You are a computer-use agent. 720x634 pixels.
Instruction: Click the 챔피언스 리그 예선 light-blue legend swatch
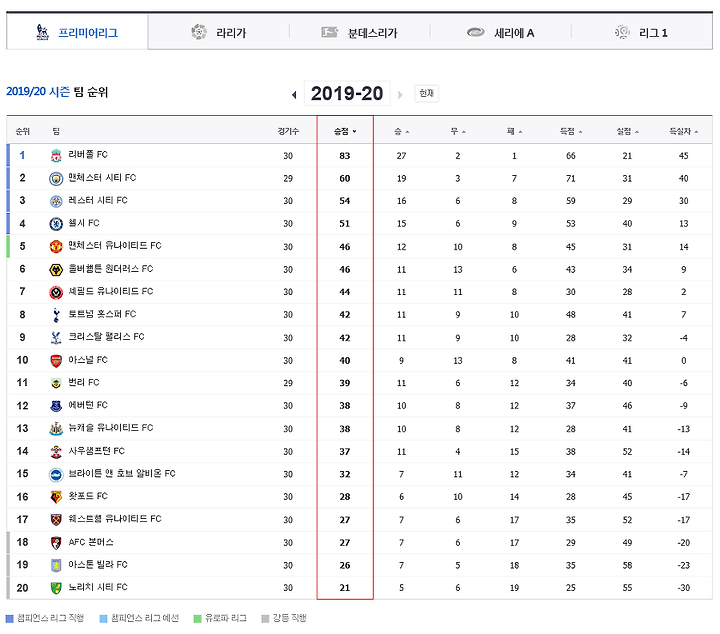[x=103, y=618]
